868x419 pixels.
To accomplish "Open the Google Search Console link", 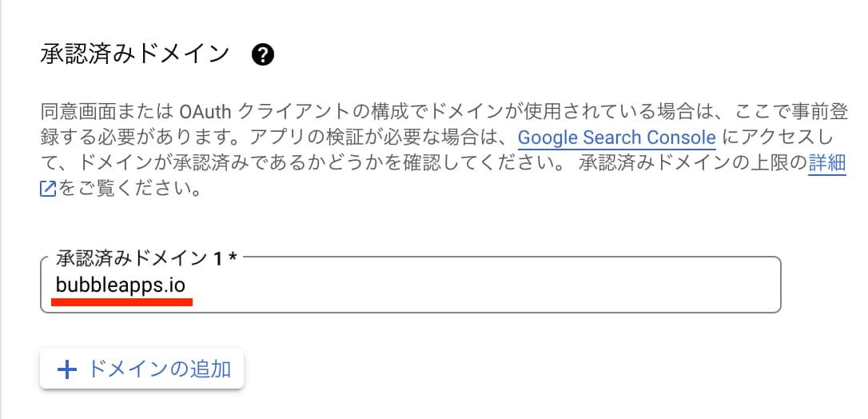I will [x=617, y=138].
